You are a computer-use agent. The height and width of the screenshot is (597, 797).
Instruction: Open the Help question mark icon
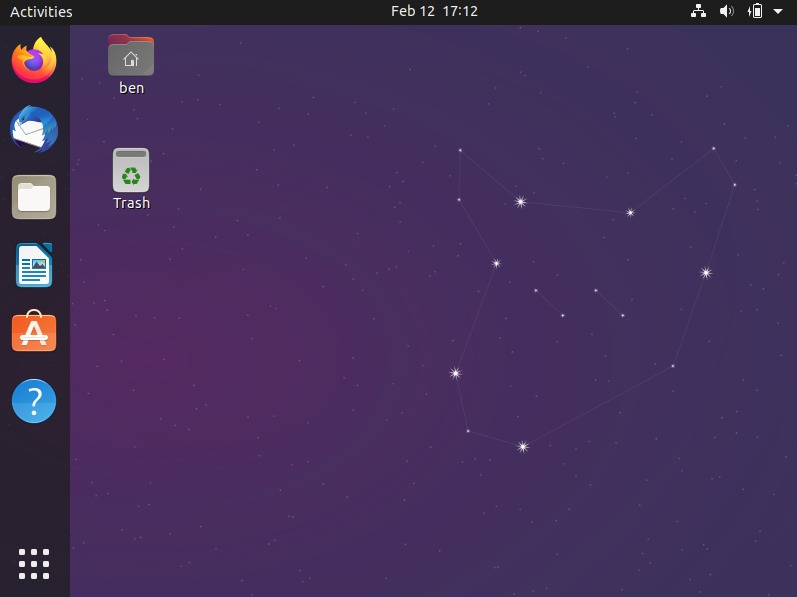click(x=34, y=401)
